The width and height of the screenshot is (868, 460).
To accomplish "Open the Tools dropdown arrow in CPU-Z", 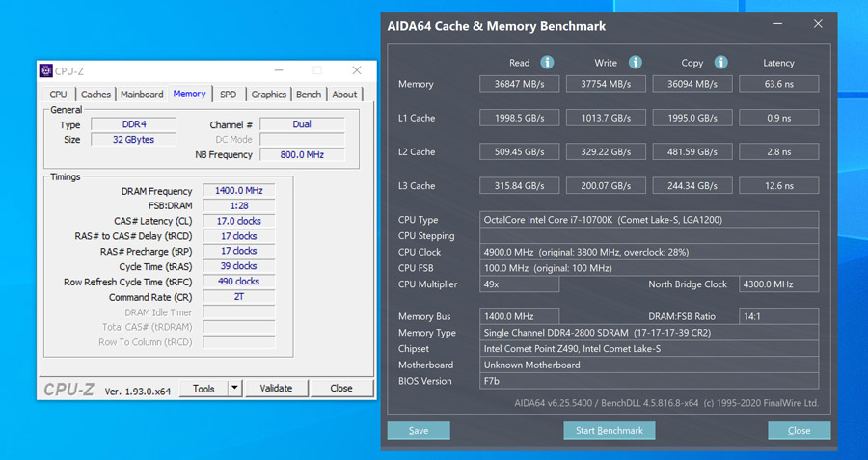I will tap(234, 388).
